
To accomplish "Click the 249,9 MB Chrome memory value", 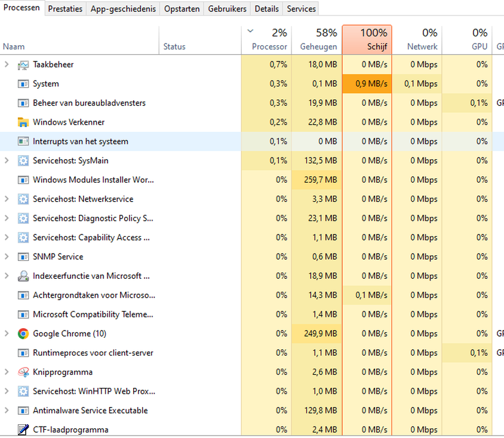I will click(x=321, y=334).
